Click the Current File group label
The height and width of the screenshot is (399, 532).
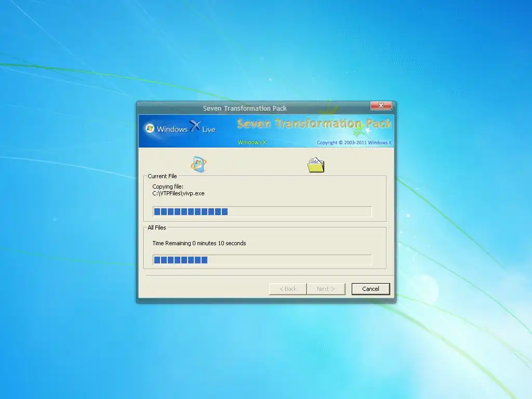[x=162, y=176]
